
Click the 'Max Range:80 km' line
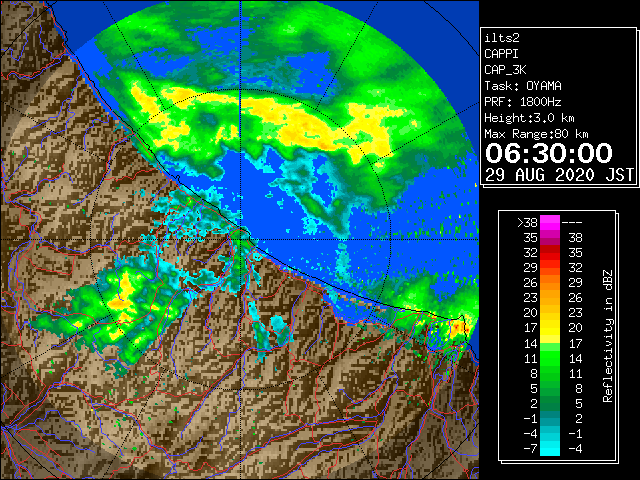[x=536, y=134]
